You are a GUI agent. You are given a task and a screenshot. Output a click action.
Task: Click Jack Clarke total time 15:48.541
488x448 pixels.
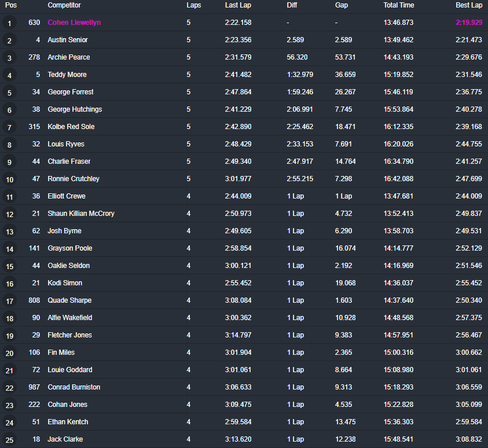coord(398,439)
